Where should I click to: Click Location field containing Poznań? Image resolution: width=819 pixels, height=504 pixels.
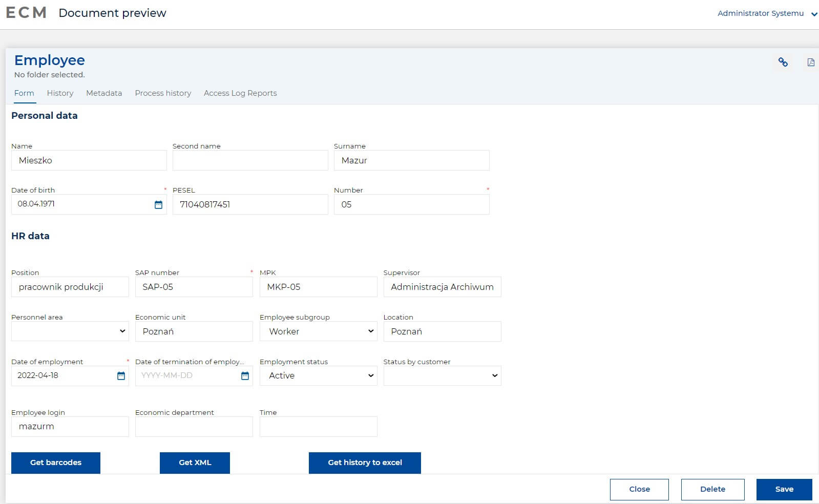coord(443,331)
